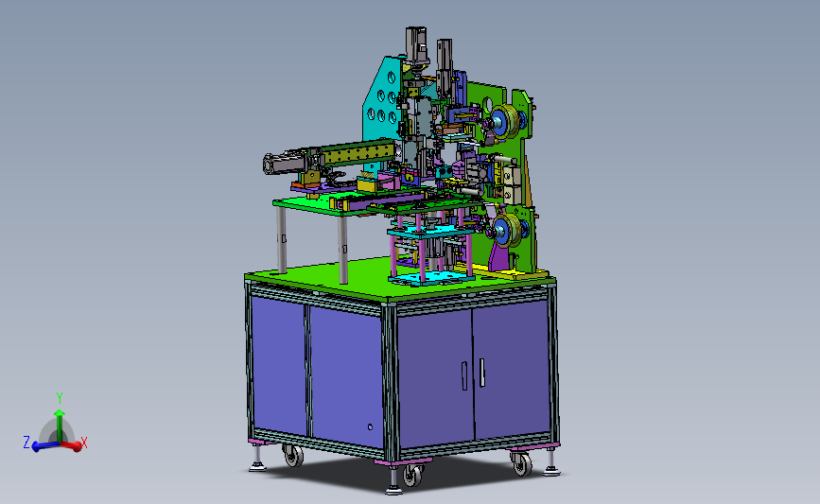This screenshot has width=820, height=504.
Task: Select the front corner caster wheel
Action: (x=412, y=474)
